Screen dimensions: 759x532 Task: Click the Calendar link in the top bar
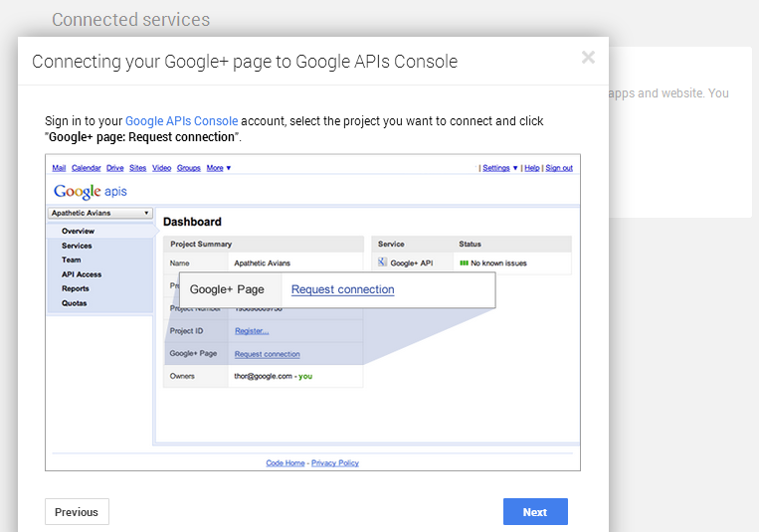tap(87, 168)
